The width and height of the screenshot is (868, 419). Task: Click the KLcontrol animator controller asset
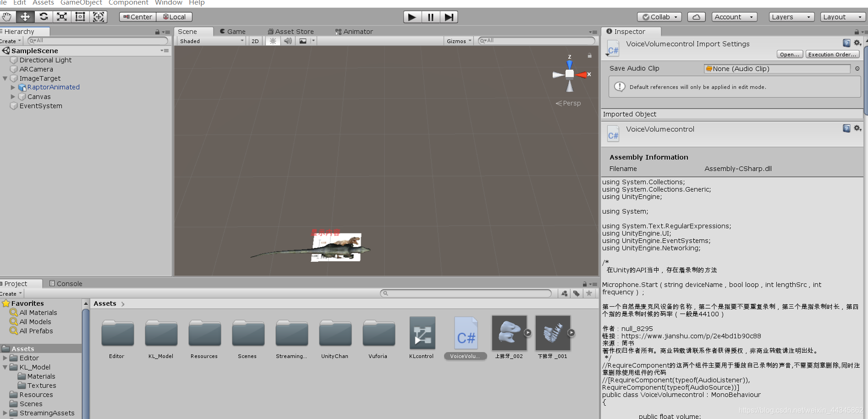tap(422, 337)
